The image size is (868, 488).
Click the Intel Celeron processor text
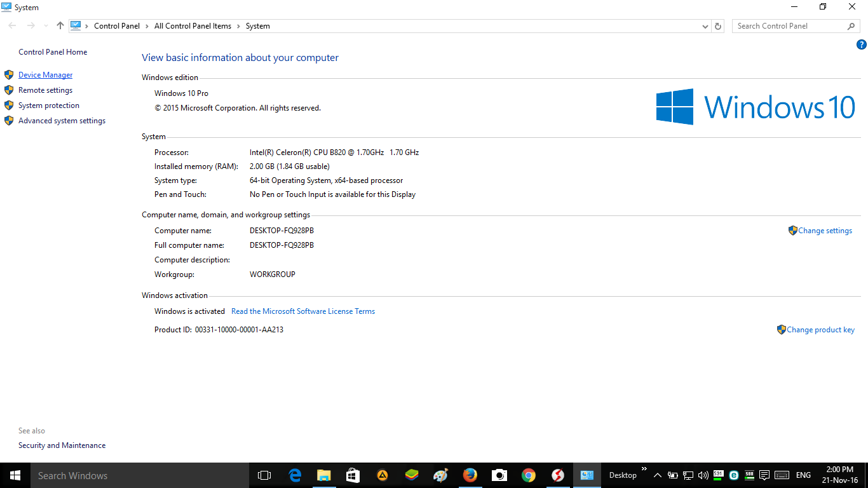click(x=334, y=152)
